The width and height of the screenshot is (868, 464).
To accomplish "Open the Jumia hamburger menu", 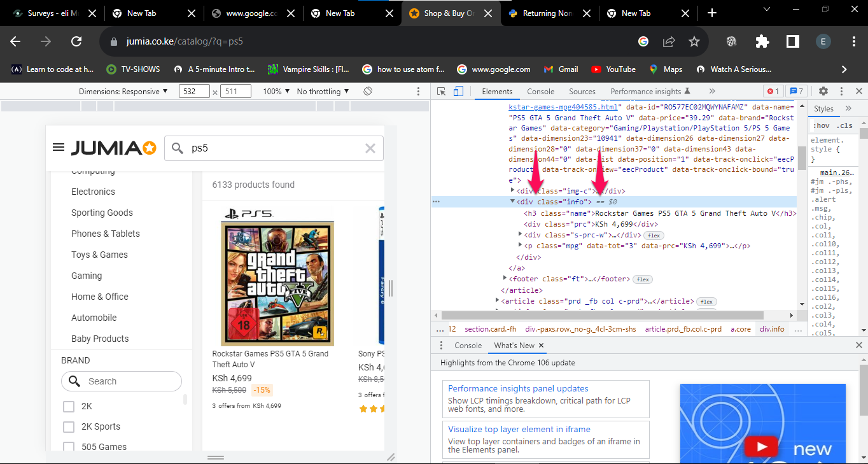I will click(x=59, y=148).
